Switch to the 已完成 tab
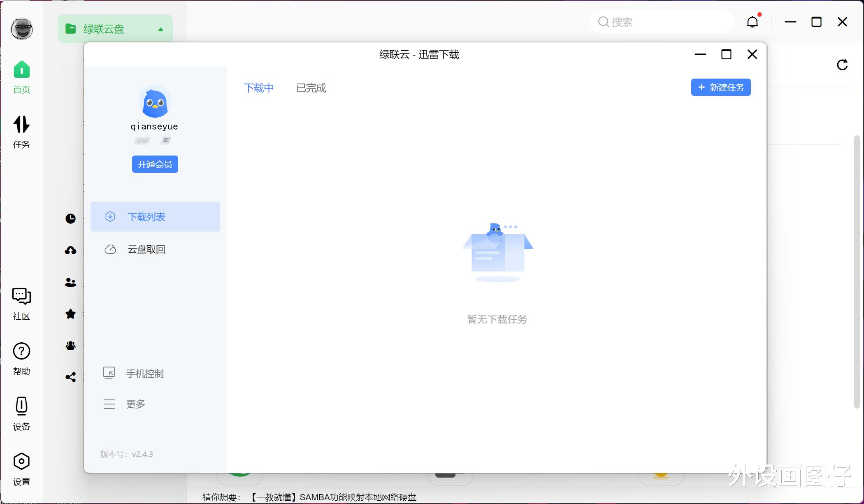Viewport: 864px width, 504px height. click(311, 88)
